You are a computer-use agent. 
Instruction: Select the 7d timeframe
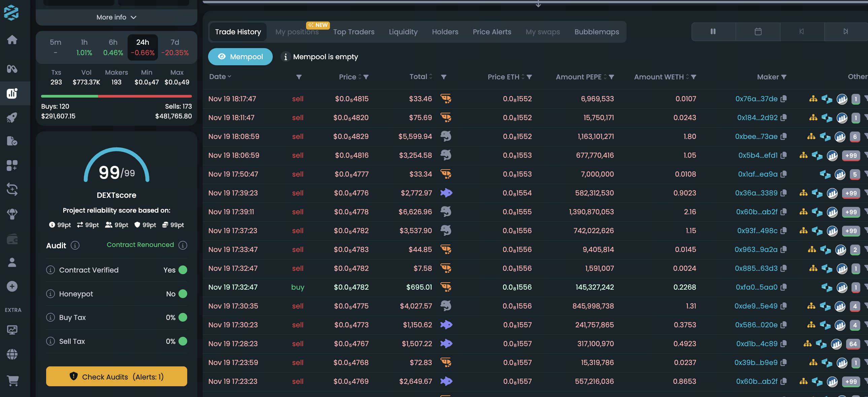coord(174,47)
